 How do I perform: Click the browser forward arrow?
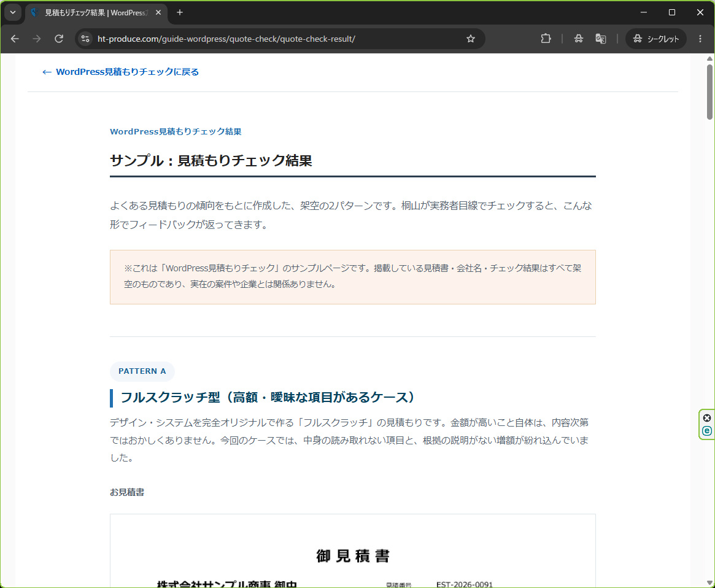coord(36,39)
